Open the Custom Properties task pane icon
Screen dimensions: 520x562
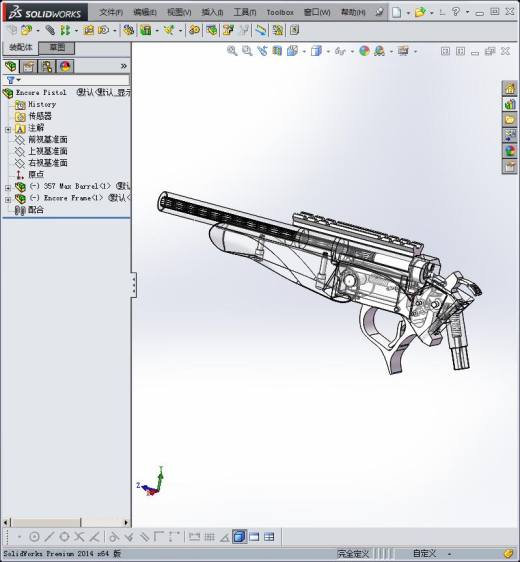(510, 167)
